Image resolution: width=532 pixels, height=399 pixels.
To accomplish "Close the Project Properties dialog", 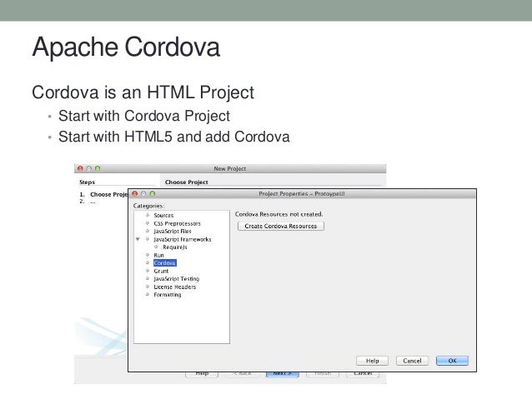I will (135, 193).
